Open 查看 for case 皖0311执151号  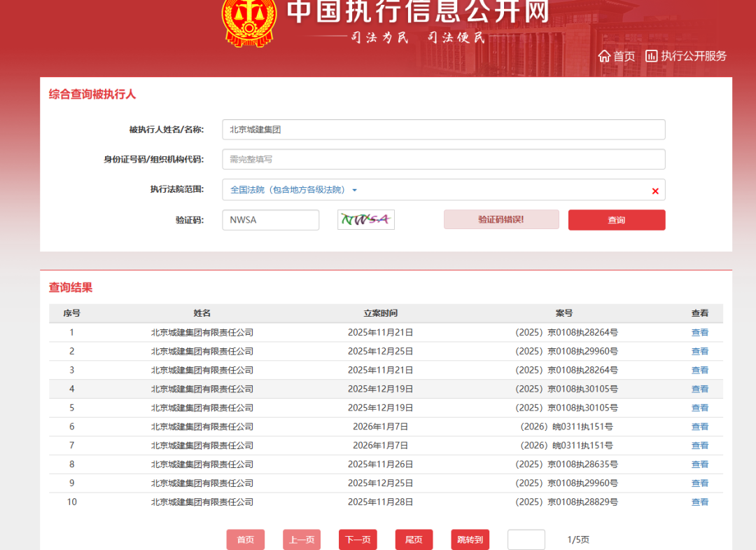tap(699, 426)
